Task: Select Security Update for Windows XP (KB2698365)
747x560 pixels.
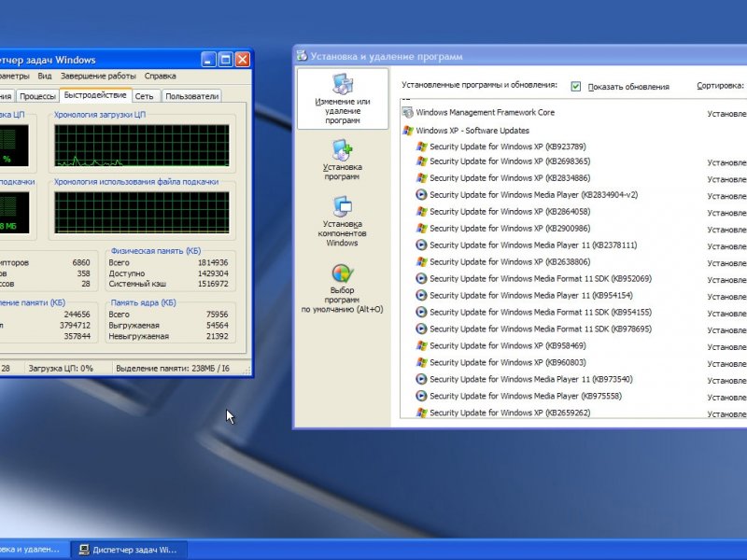Action: point(510,161)
